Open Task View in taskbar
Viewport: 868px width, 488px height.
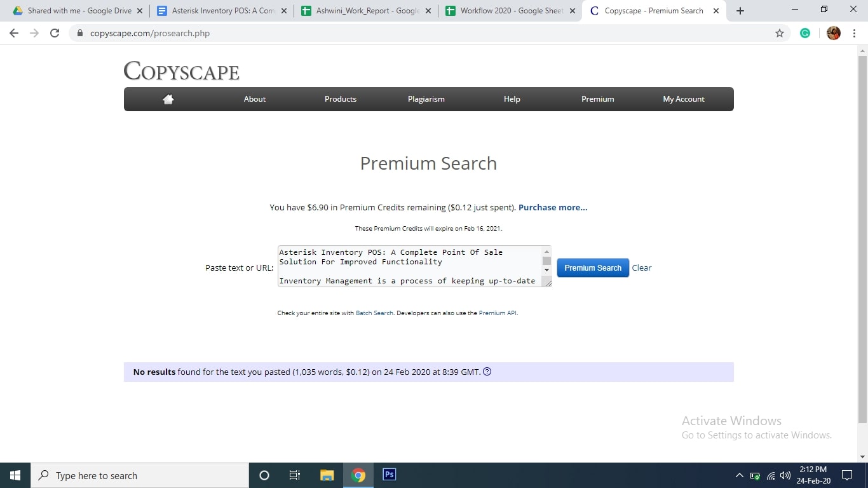click(295, 475)
